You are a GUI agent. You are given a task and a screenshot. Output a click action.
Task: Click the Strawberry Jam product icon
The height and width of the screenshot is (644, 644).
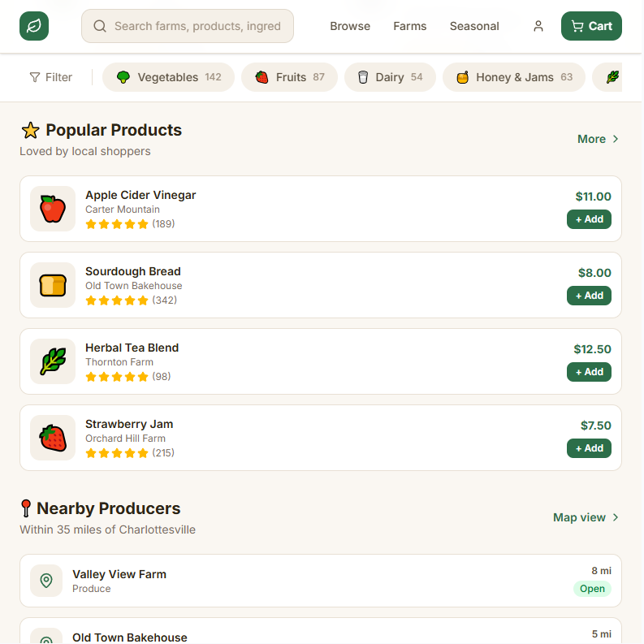point(53,438)
